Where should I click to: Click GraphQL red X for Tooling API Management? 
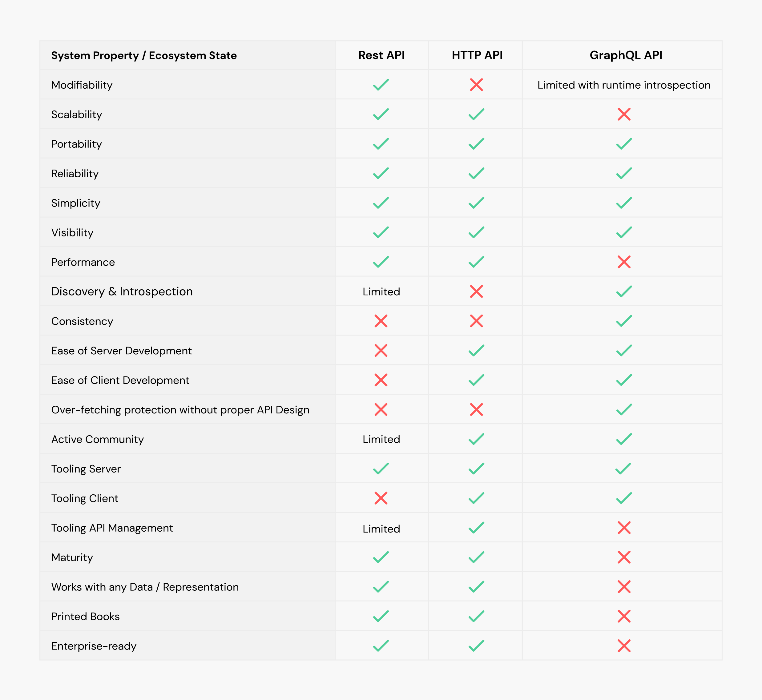tap(624, 528)
